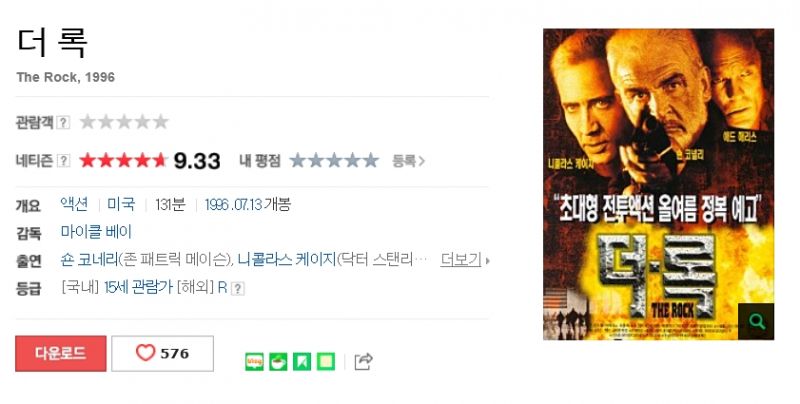Share the movie to Naver Blog
Image resolution: width=800 pixels, height=404 pixels.
[x=255, y=362]
